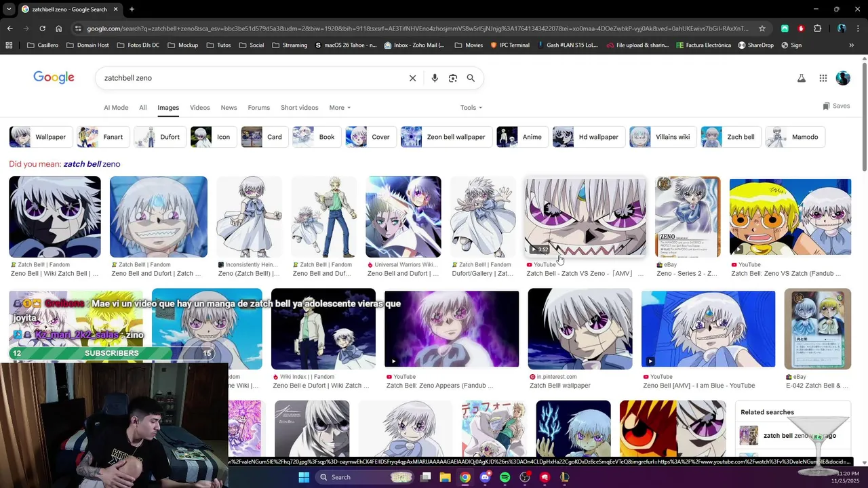Open 'Zeno Appears (Fandub' video thumbnail

(x=452, y=329)
